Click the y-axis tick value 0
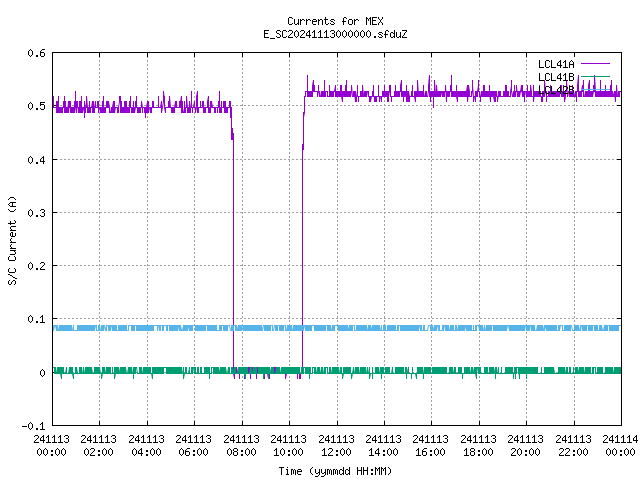 coord(42,373)
